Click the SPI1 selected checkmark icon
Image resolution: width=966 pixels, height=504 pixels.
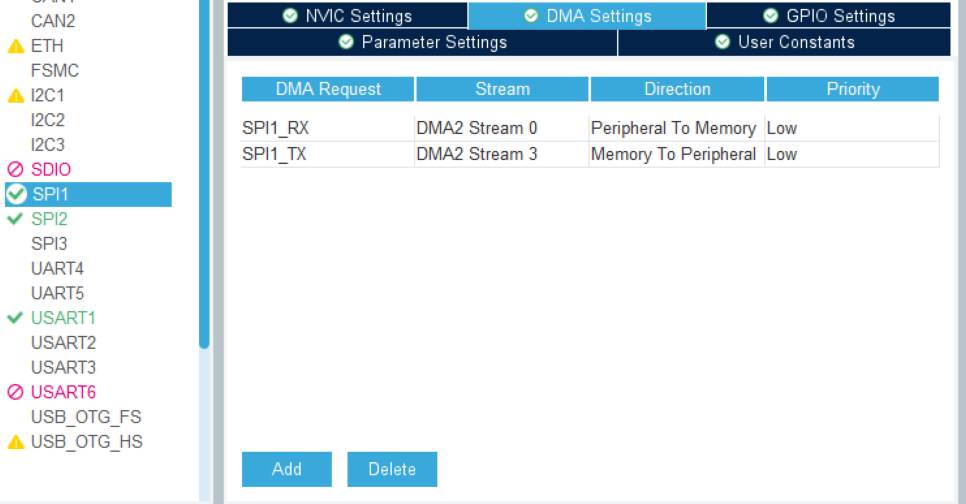(x=16, y=194)
